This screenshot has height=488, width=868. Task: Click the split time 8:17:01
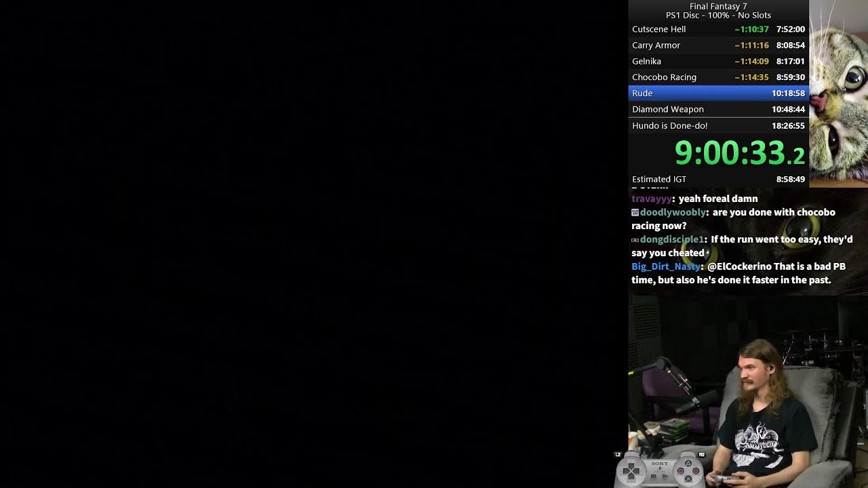790,61
